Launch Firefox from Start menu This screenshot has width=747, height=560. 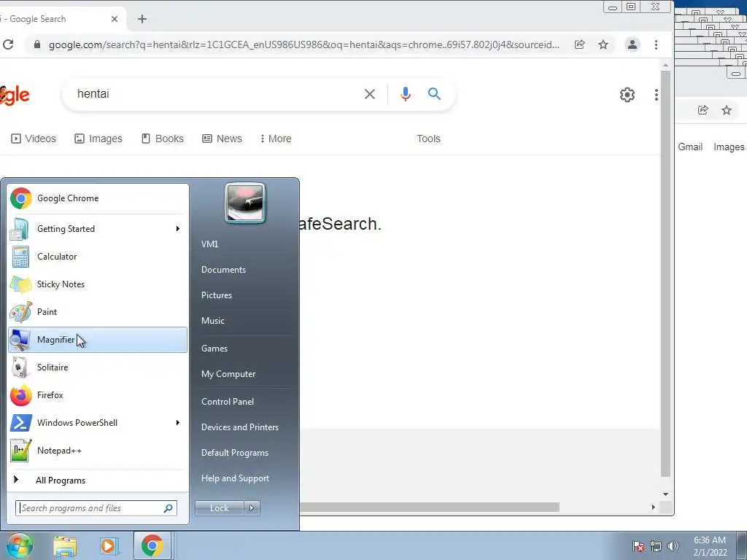98,394
